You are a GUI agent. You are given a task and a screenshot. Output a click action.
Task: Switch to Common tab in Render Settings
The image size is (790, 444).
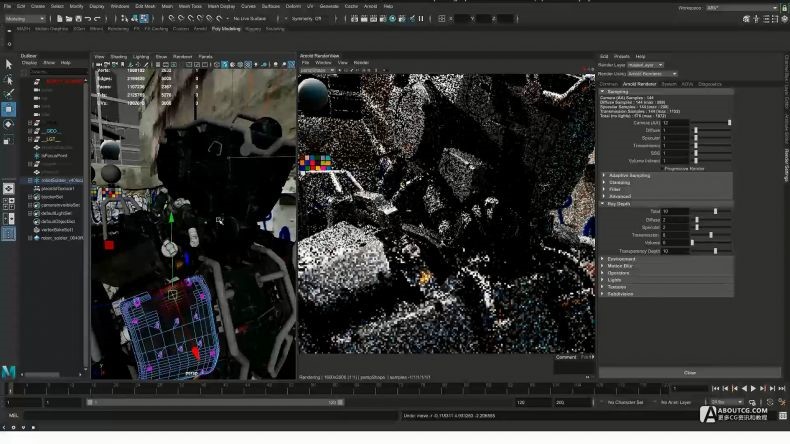608,84
